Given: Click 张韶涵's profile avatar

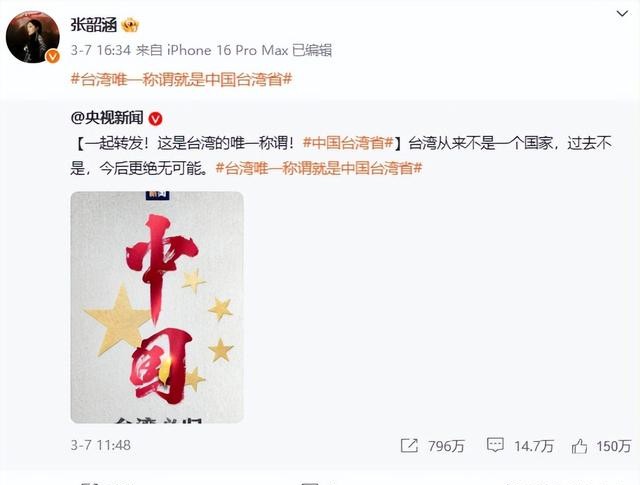Looking at the screenshot, I should point(33,37).
